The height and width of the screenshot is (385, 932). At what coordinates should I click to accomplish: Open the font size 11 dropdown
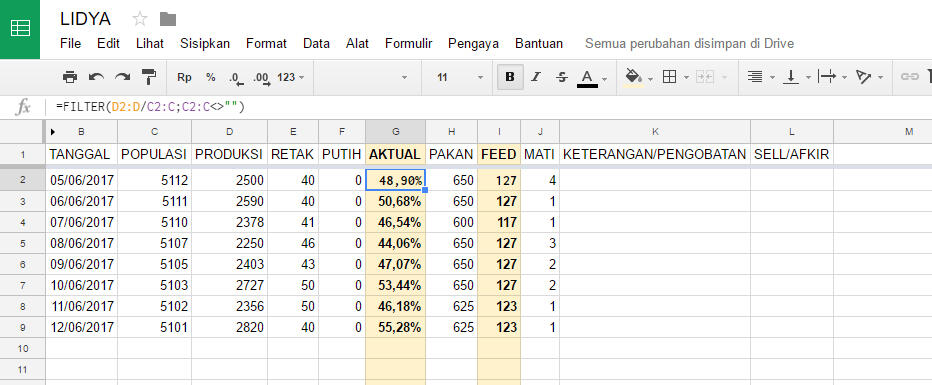coord(460,77)
